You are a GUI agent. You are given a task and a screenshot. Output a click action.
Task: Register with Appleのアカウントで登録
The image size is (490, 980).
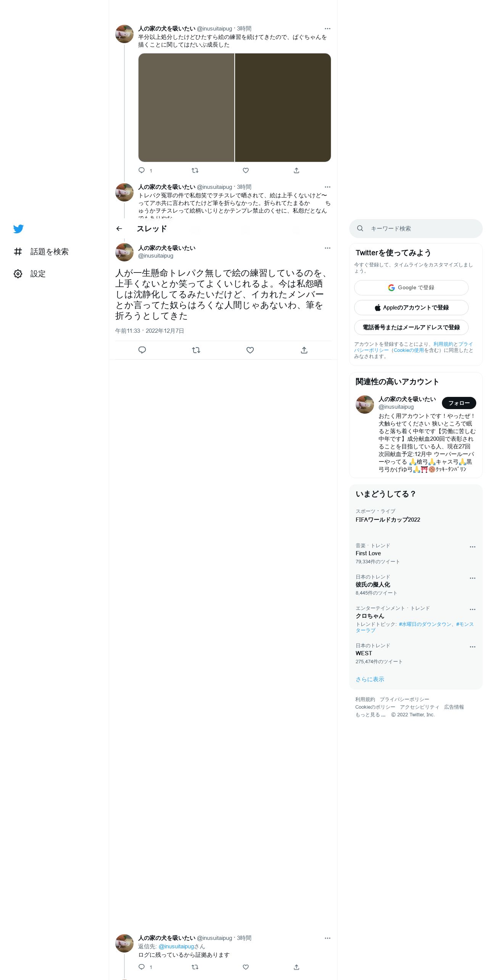411,308
